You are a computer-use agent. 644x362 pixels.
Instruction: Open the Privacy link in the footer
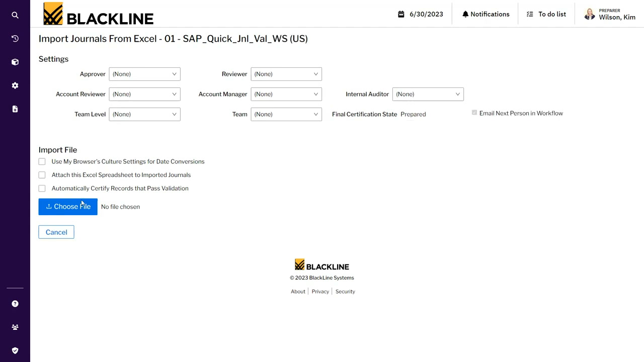(x=320, y=292)
